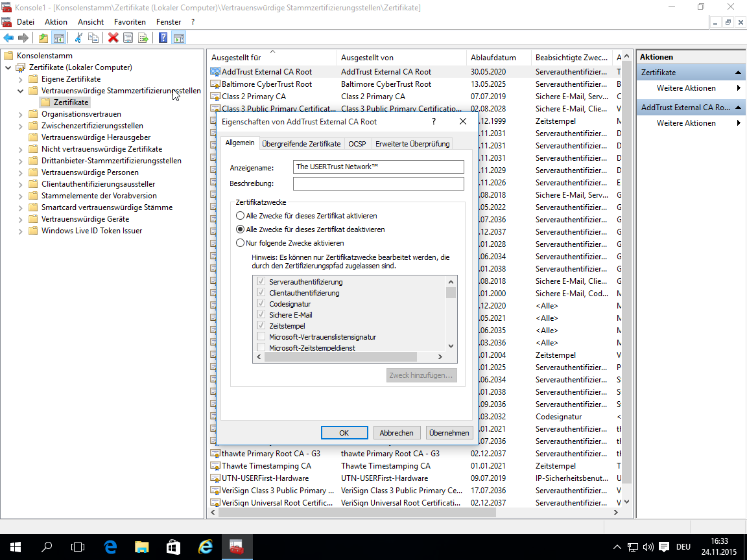Select 'Alle Zwecke für dieses Zertifikat aktivieren'
This screenshot has width=747, height=560.
(240, 216)
